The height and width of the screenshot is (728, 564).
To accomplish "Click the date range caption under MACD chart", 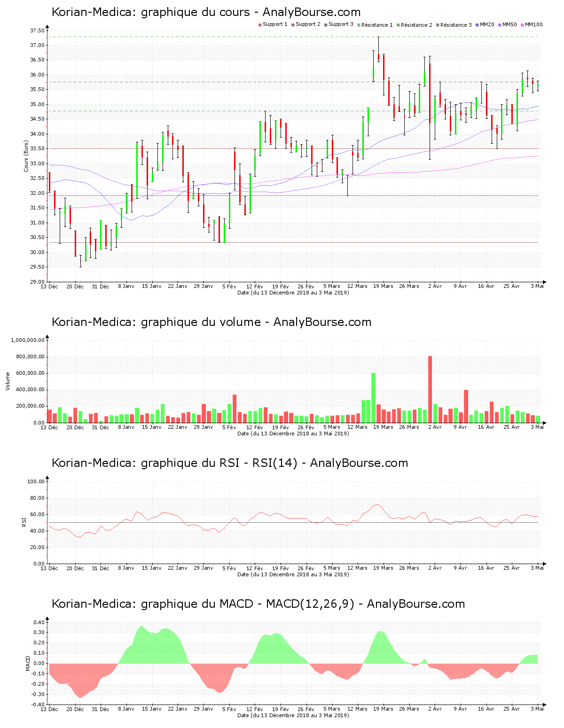I will point(293,715).
